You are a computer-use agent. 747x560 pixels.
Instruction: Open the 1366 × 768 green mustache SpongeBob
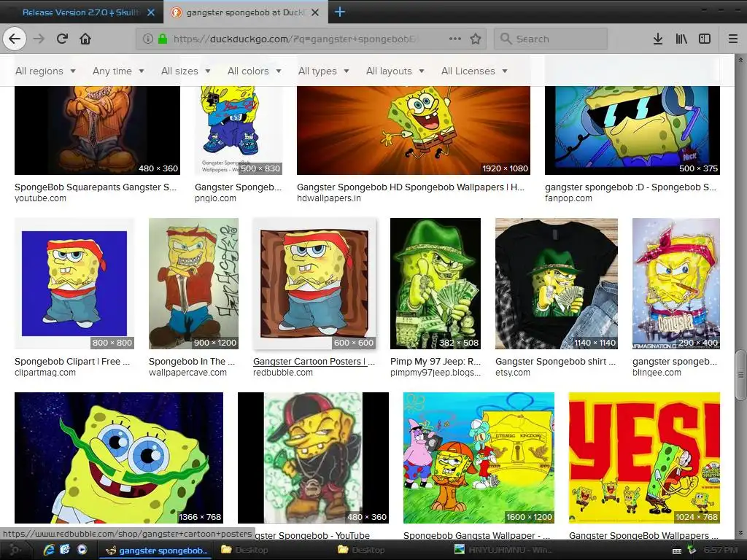click(119, 458)
